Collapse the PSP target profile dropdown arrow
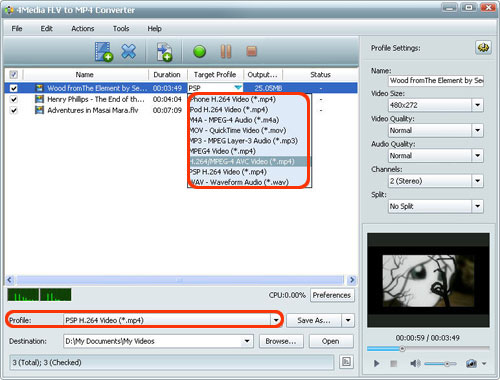Image resolution: width=500 pixels, height=380 pixels. tap(238, 88)
